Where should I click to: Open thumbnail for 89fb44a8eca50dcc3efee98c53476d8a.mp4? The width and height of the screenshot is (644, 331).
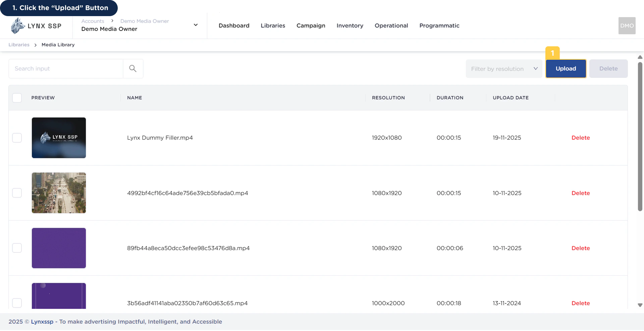click(59, 248)
